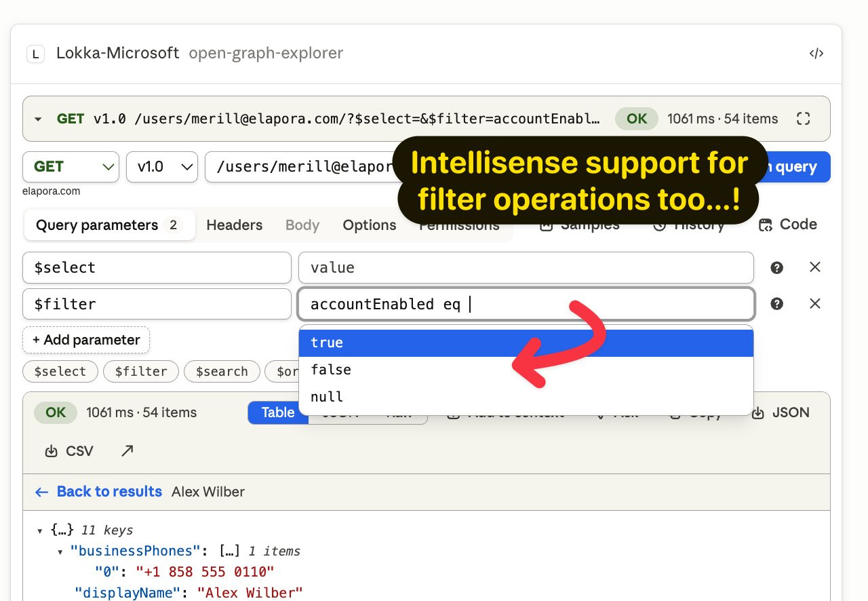Image resolution: width=868 pixels, height=601 pixels.
Task: Click the displayName value Alex Wilber
Action: 250,593
